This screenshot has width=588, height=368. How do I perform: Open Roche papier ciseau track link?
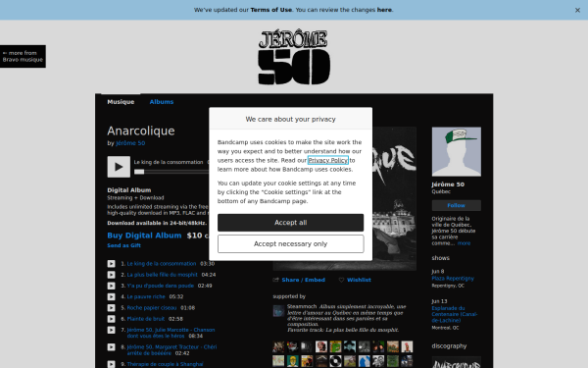152,308
